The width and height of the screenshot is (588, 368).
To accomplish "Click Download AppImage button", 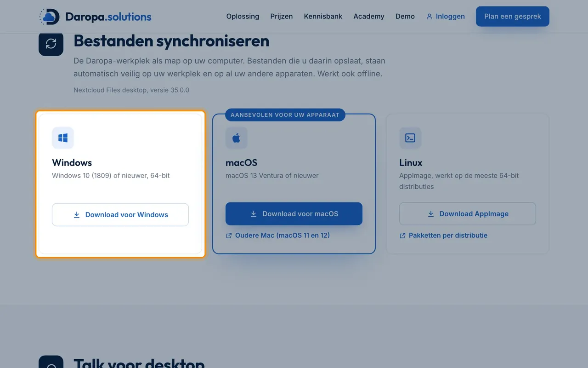I will pyautogui.click(x=468, y=214).
